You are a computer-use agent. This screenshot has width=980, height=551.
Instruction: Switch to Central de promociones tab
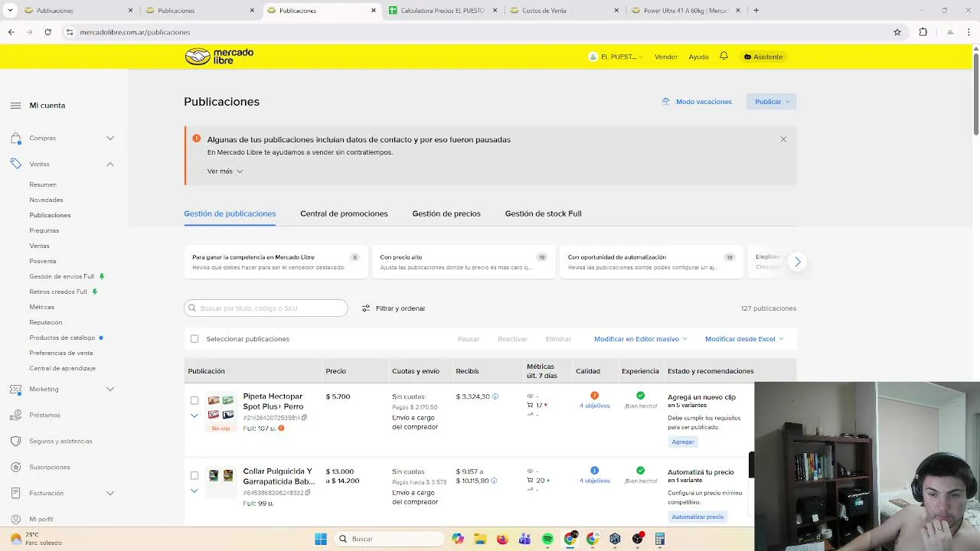point(344,214)
